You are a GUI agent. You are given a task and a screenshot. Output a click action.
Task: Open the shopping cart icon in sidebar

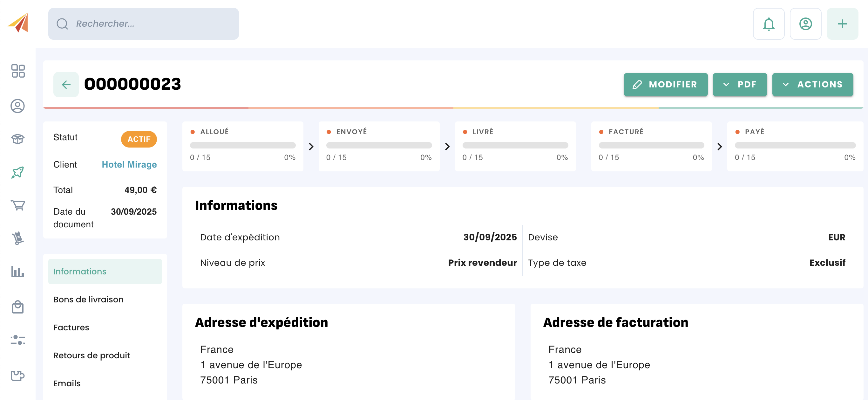pyautogui.click(x=18, y=205)
